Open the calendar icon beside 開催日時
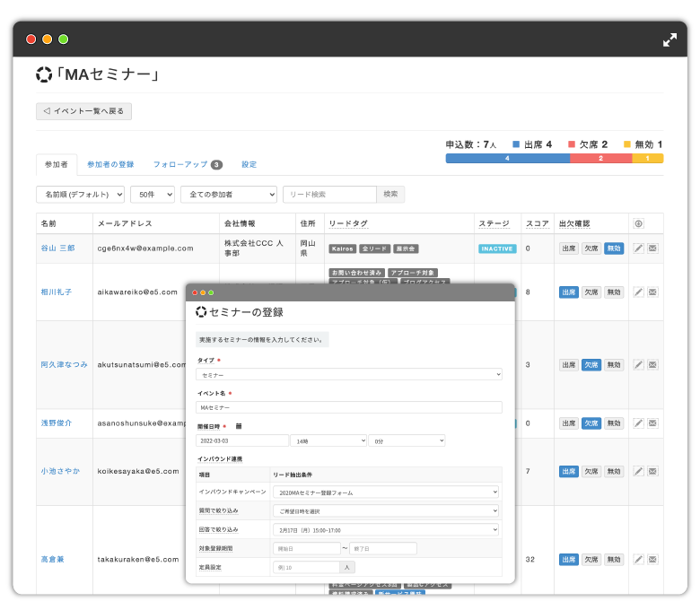This screenshot has width=700, height=610. [x=239, y=426]
